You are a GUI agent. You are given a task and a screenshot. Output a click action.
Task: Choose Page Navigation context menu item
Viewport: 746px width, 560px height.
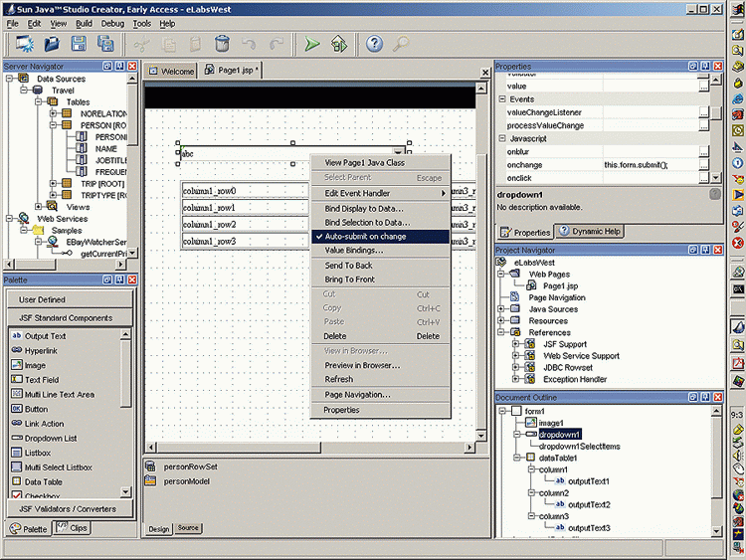point(380,395)
